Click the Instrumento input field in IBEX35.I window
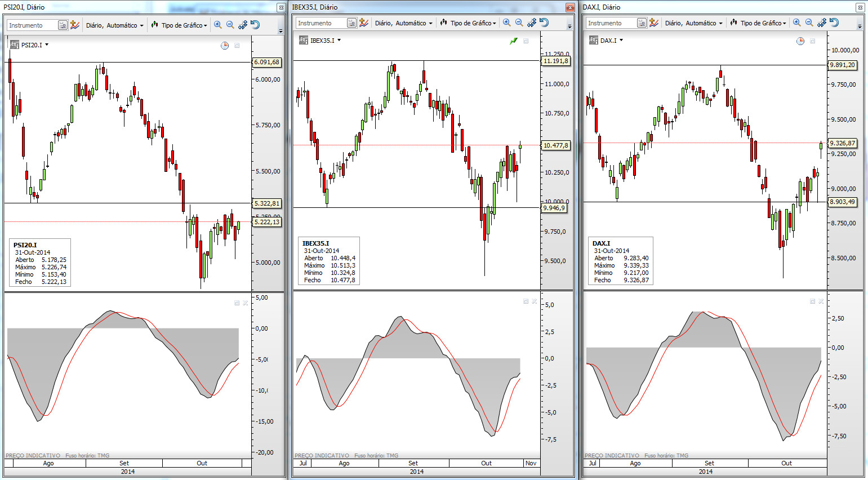Image resolution: width=868 pixels, height=480 pixels. [x=321, y=23]
